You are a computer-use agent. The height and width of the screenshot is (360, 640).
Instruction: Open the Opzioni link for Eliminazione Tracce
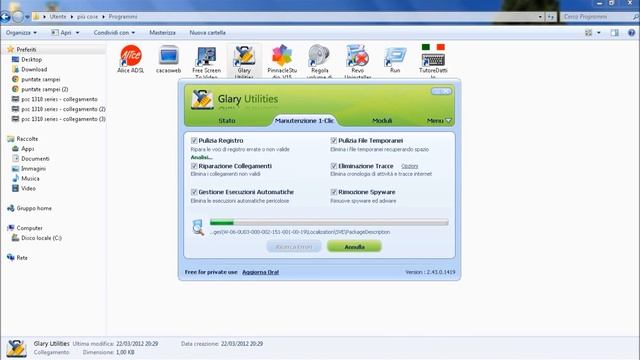(409, 166)
